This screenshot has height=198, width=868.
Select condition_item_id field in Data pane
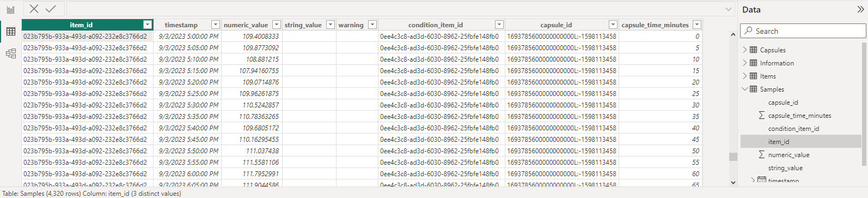pos(793,129)
